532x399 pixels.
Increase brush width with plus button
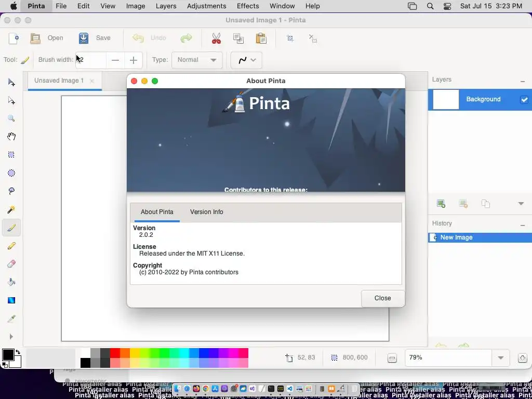tap(134, 60)
